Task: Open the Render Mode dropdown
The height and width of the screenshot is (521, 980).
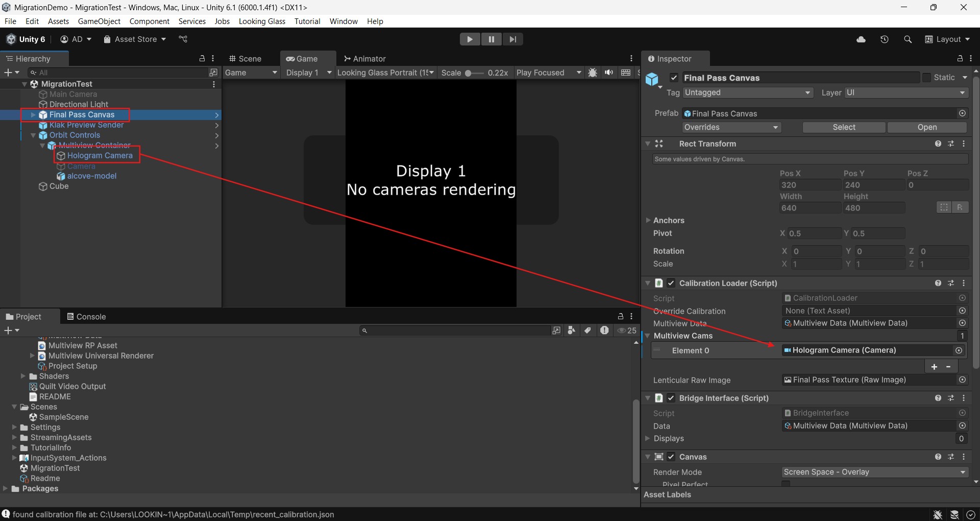Action: coord(874,472)
